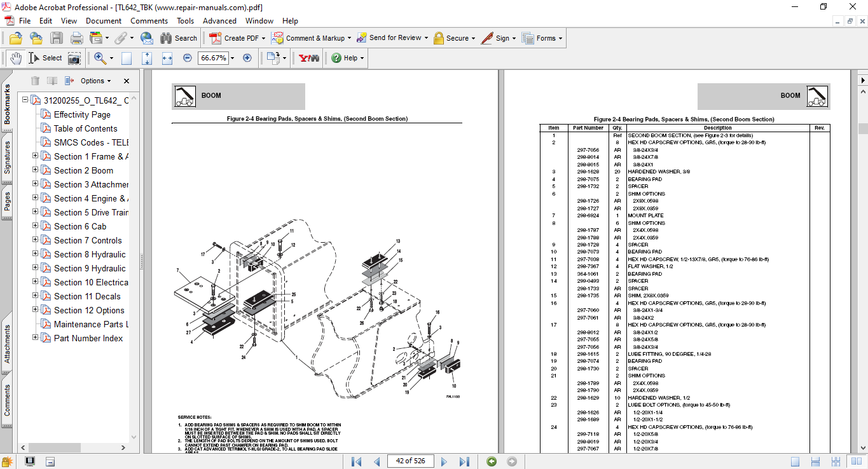The width and height of the screenshot is (868, 469).
Task: Open Table of Contents bookmark
Action: coord(85,128)
